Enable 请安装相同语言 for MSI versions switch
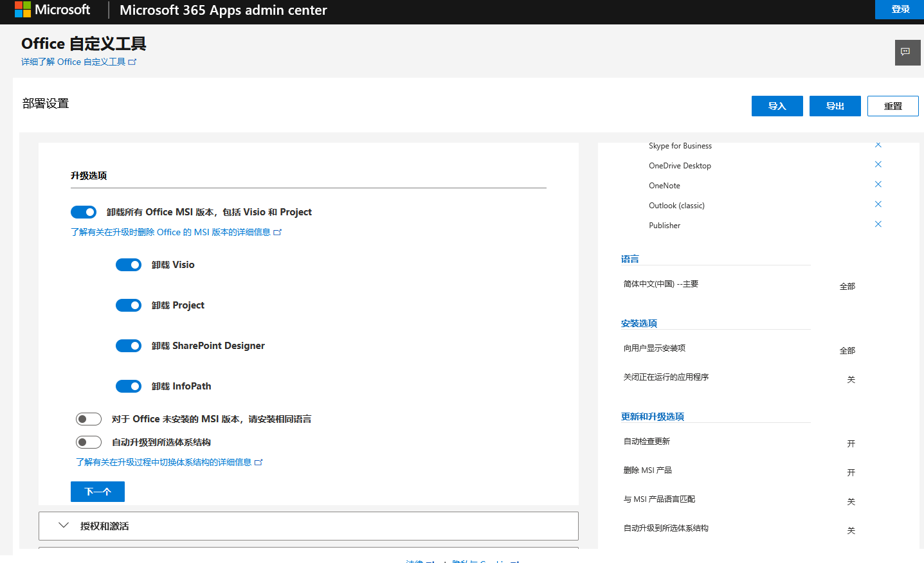The height and width of the screenshot is (563, 924). point(89,419)
